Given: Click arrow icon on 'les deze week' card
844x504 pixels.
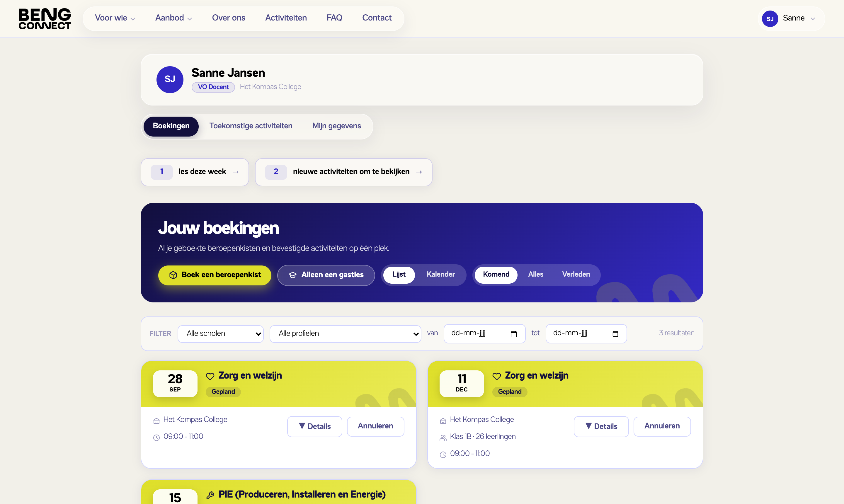Looking at the screenshot, I should 236,172.
